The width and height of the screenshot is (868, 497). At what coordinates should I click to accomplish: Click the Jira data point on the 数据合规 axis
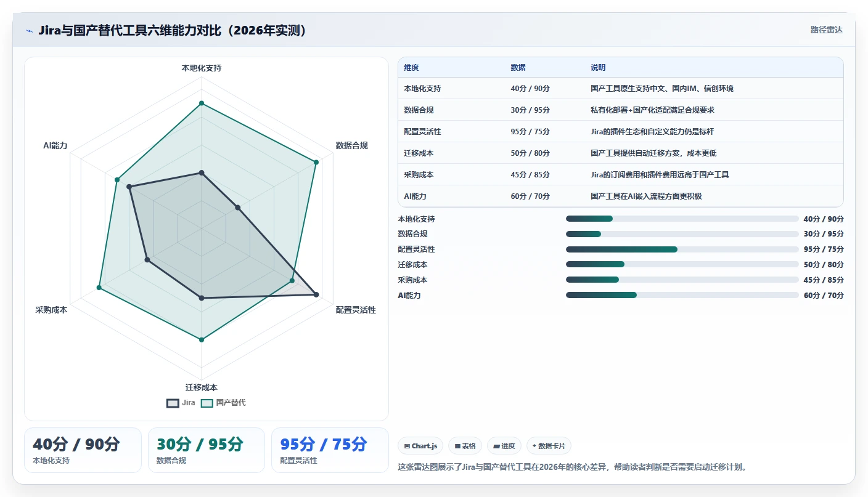237,208
